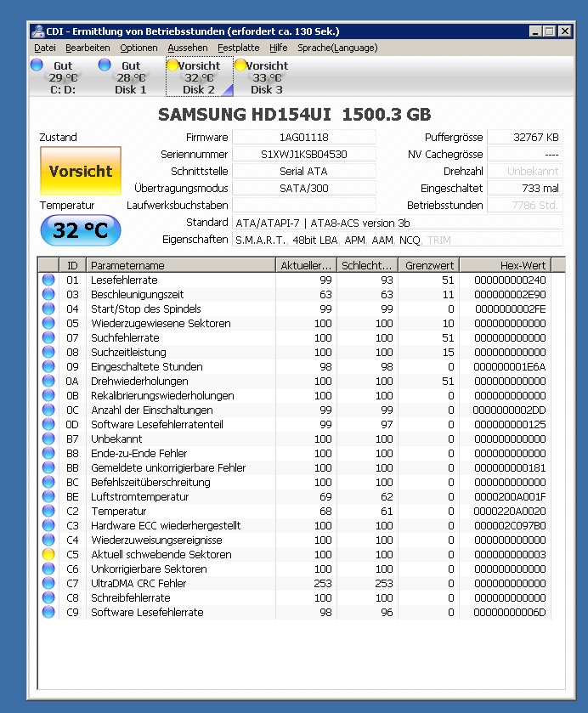Open the Datei menu
Viewport: 588px width, 713px height.
pos(44,48)
